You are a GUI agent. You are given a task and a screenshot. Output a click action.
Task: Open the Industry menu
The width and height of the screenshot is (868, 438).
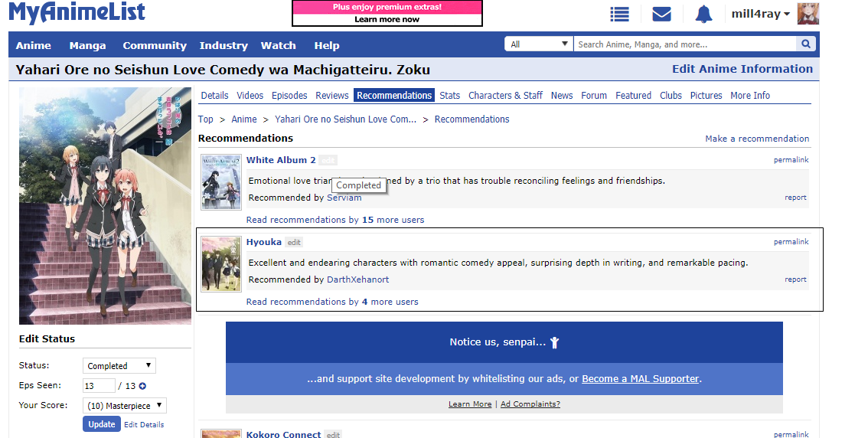click(x=224, y=45)
